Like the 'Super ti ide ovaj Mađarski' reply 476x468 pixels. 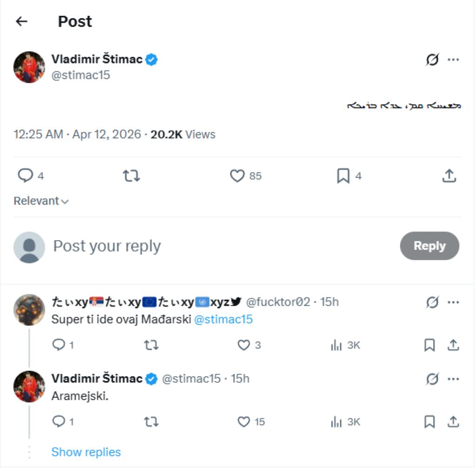[x=244, y=345]
